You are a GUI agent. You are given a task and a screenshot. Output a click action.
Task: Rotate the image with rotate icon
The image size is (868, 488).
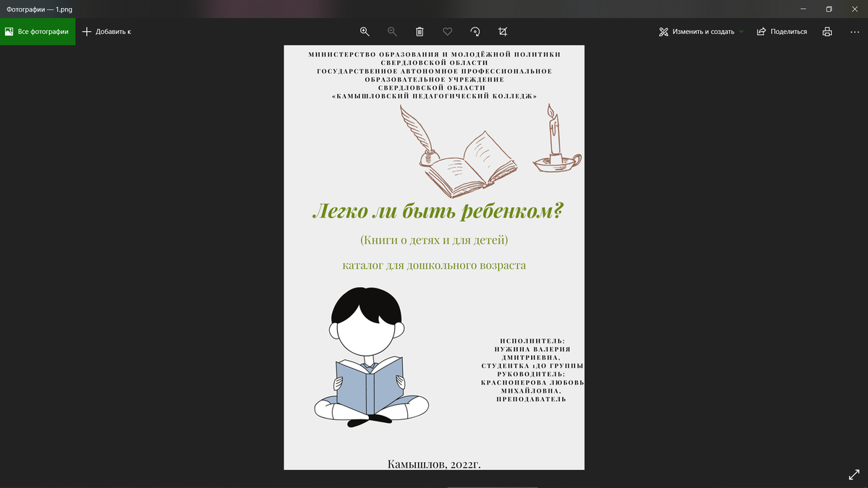click(x=475, y=32)
